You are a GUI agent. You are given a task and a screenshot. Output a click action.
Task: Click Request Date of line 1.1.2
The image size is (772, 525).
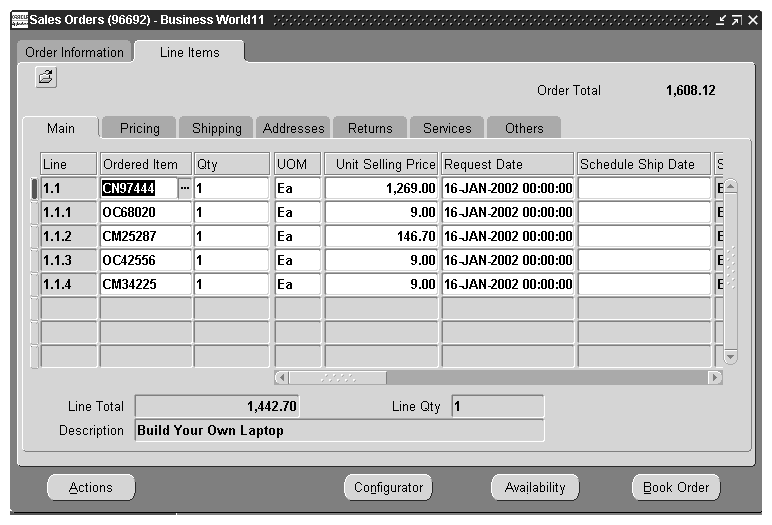(508, 236)
